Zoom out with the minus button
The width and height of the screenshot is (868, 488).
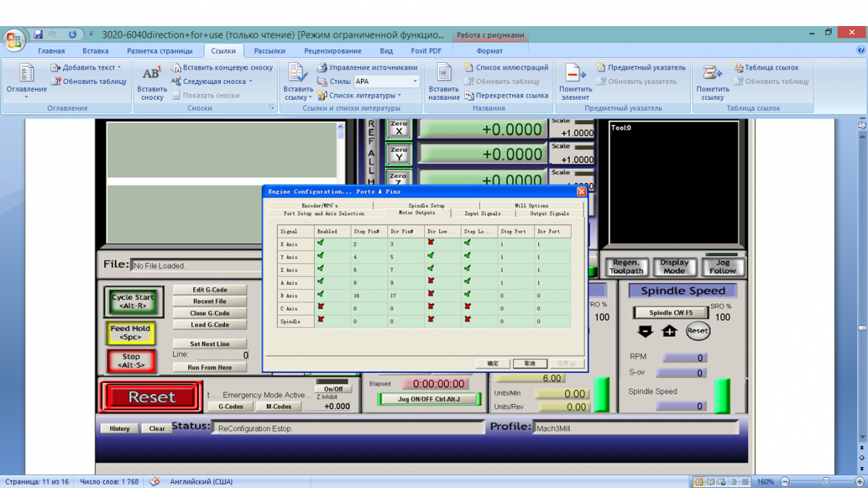coord(786,481)
